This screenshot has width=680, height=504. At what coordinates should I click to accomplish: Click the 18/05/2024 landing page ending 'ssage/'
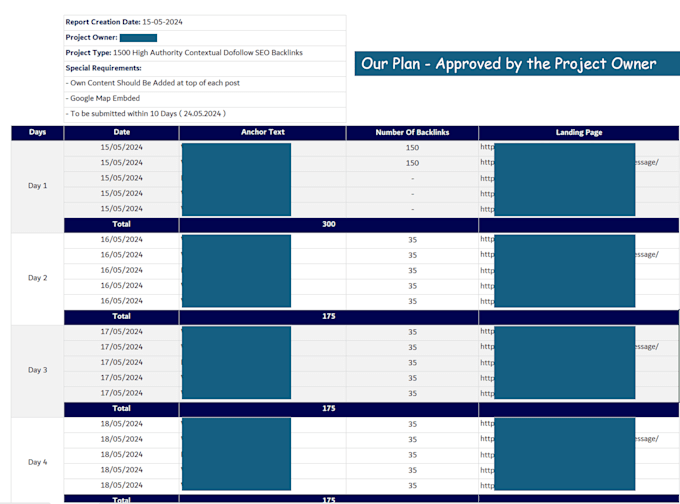[x=579, y=439]
